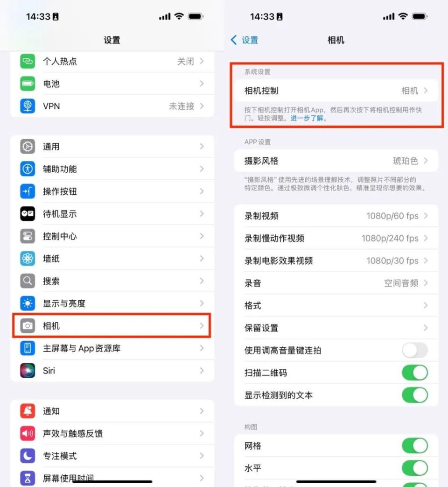
Task: Select the 显示与亮度 menu row
Action: [x=112, y=303]
